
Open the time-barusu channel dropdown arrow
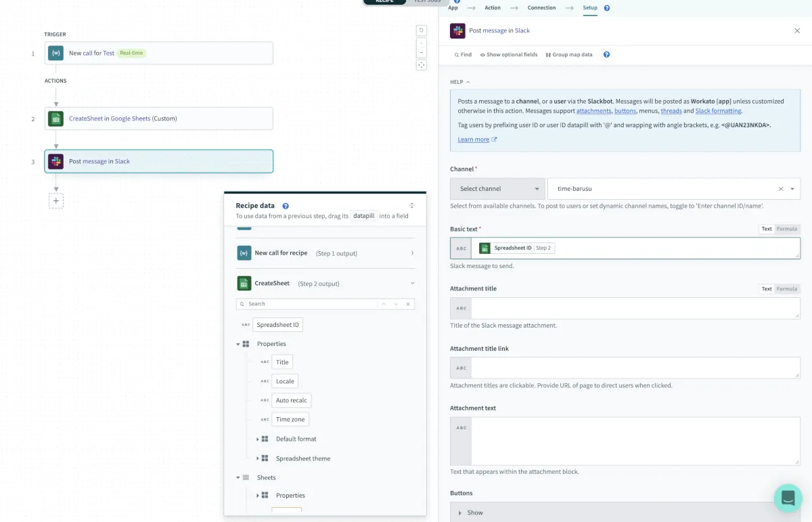pyautogui.click(x=792, y=189)
